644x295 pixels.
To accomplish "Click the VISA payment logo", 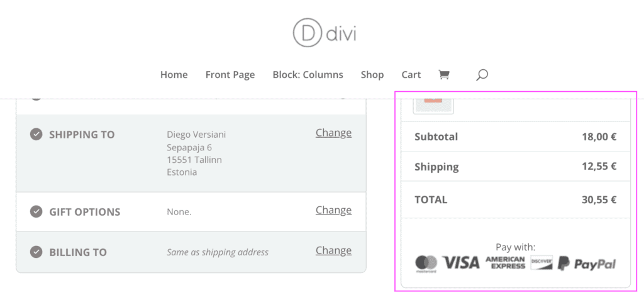I will (x=461, y=263).
